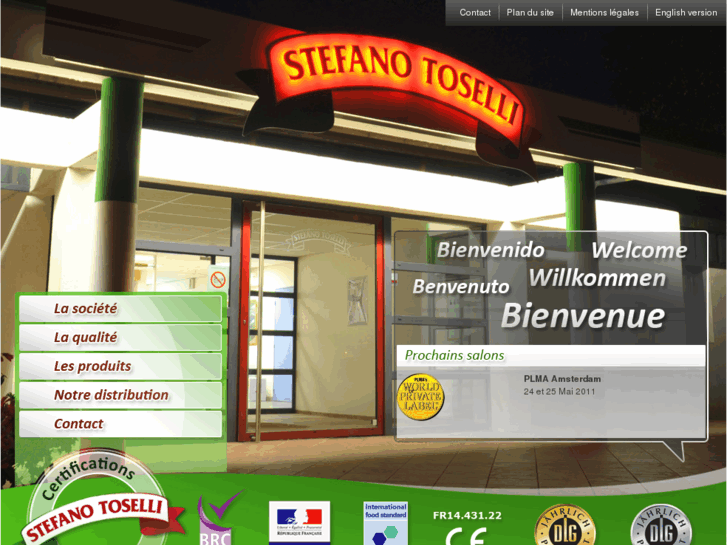The image size is (727, 545).
Task: Click the CE mark icon
Action: click(467, 536)
